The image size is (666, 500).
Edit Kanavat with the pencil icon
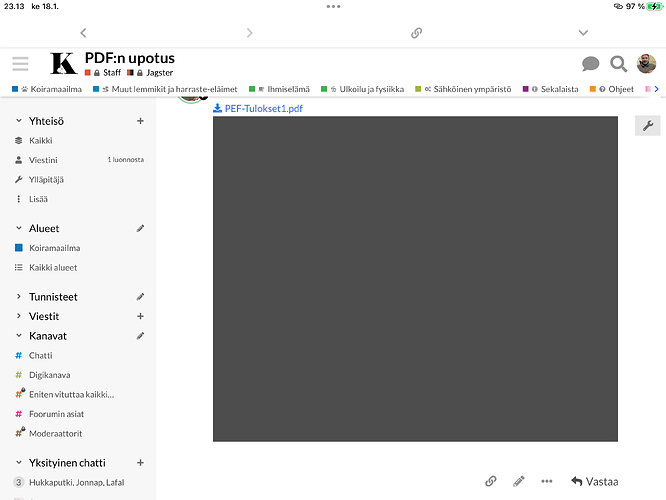coord(140,336)
